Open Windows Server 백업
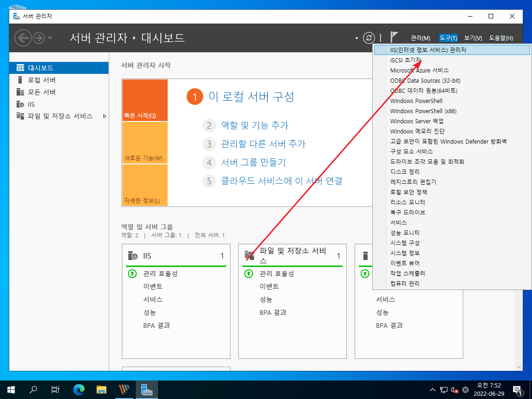532x399 pixels. (452, 121)
